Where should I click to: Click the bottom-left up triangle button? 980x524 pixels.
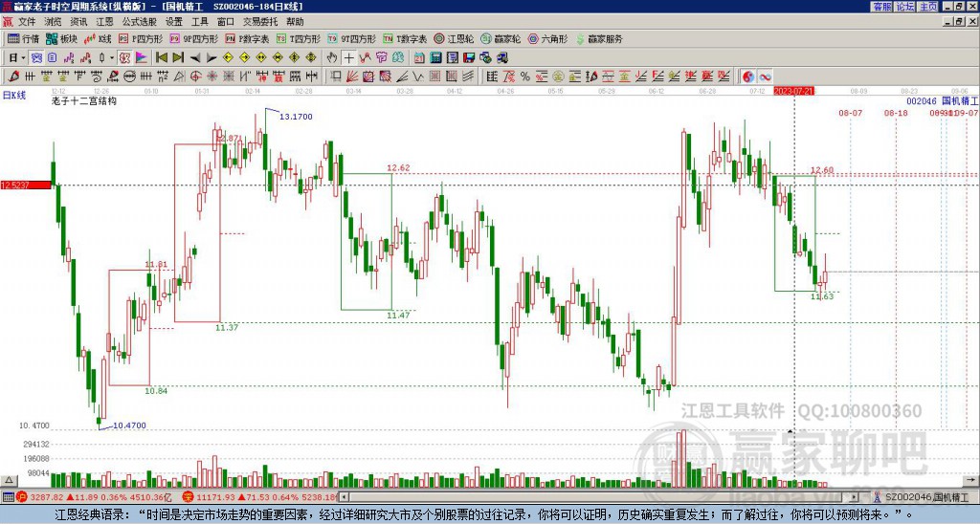pos(9,480)
